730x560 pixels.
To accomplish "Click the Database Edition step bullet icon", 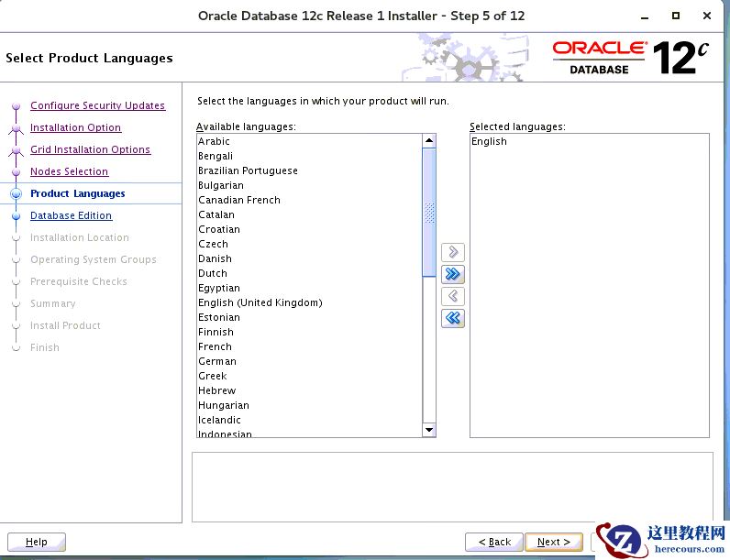I will coord(17,216).
